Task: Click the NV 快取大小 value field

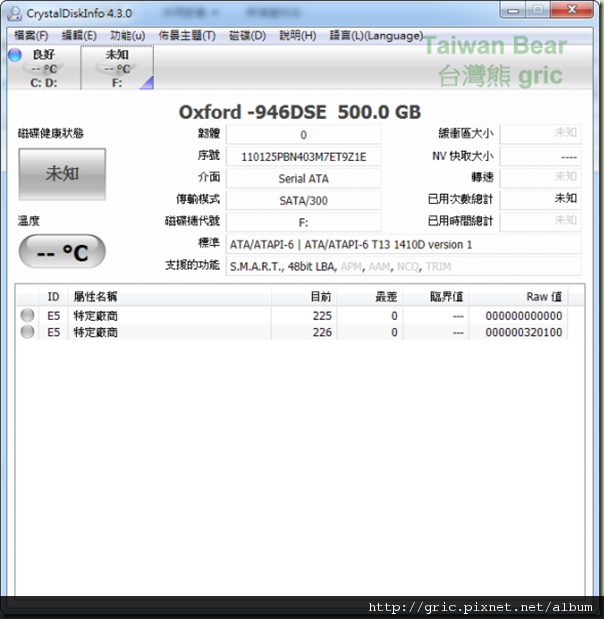Action: [x=540, y=156]
